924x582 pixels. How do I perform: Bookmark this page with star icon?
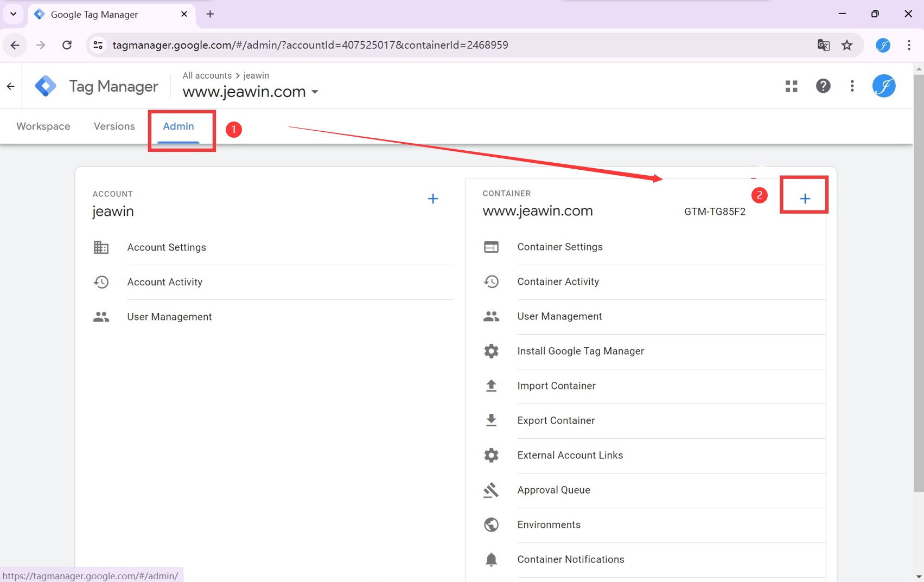(847, 45)
